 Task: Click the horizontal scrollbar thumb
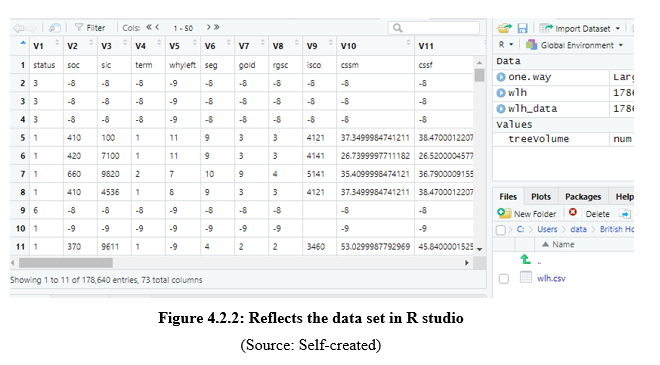pyautogui.click(x=66, y=263)
